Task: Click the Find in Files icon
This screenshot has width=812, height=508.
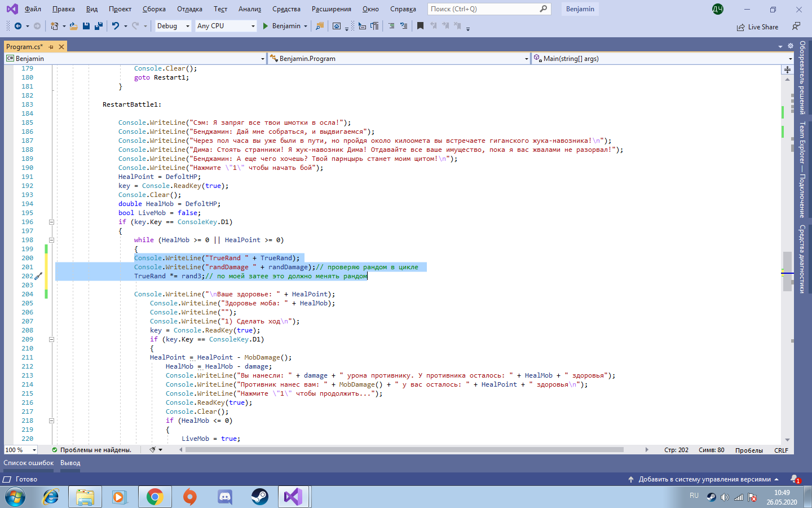Action: (x=320, y=26)
